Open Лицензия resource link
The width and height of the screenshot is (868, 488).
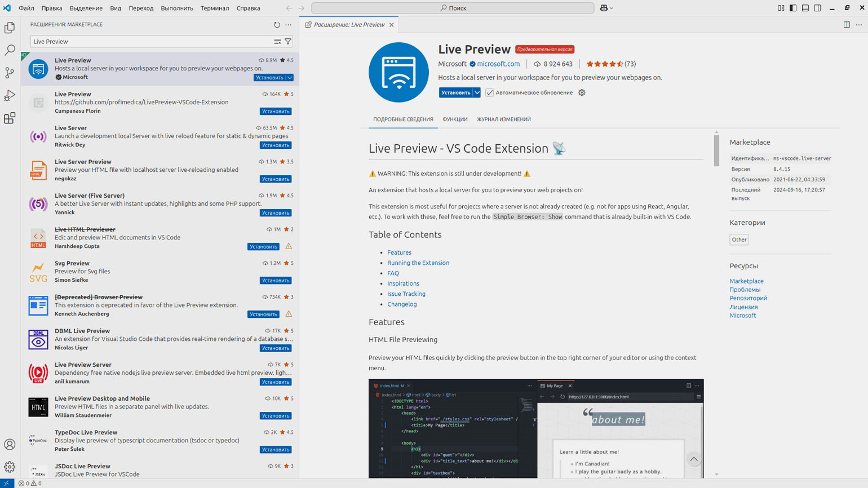tap(743, 307)
